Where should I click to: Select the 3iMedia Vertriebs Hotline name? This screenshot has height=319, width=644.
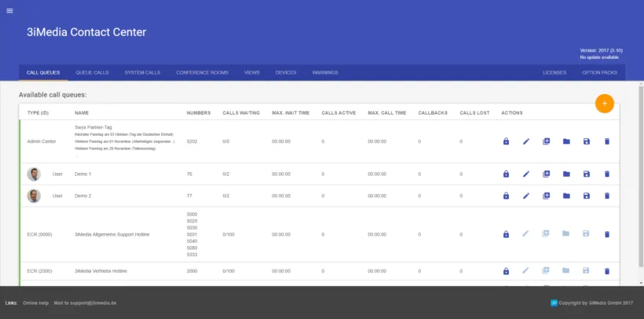tap(101, 271)
